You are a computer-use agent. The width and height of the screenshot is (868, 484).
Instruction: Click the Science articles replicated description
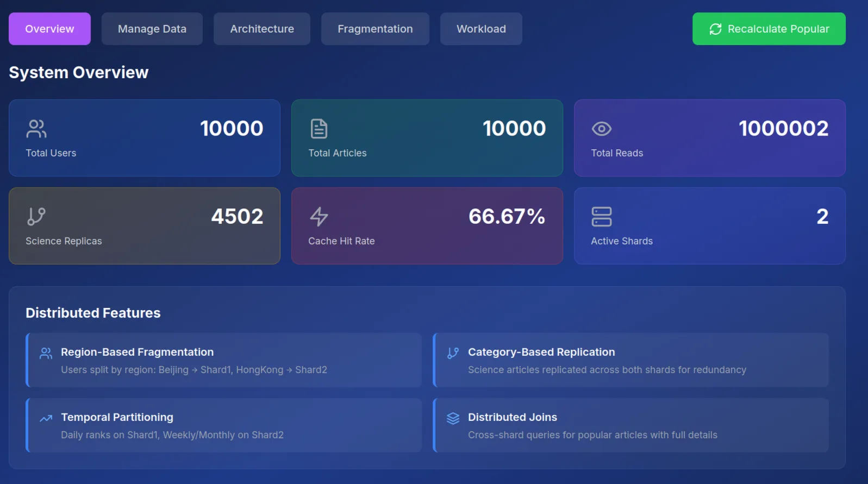[607, 370]
